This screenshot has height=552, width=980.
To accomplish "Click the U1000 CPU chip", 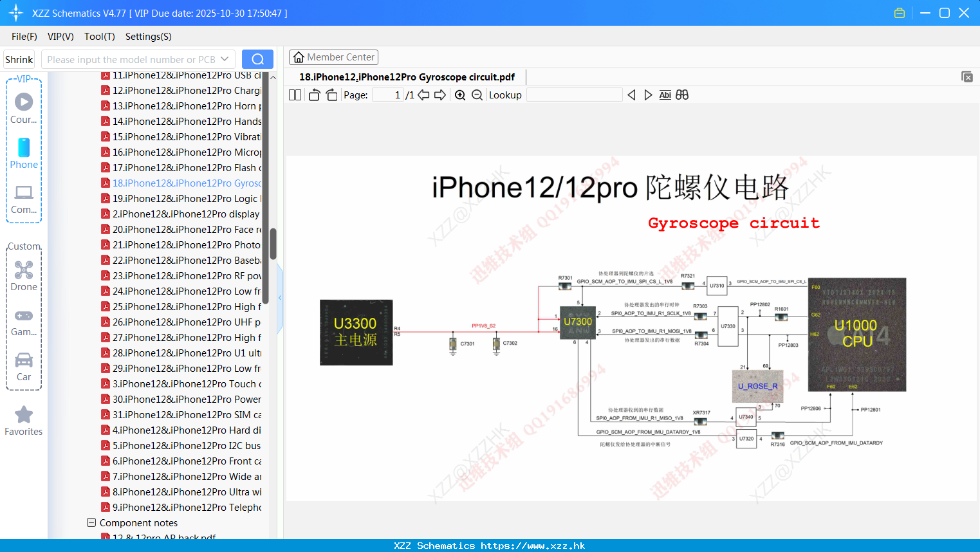I will 857,335.
